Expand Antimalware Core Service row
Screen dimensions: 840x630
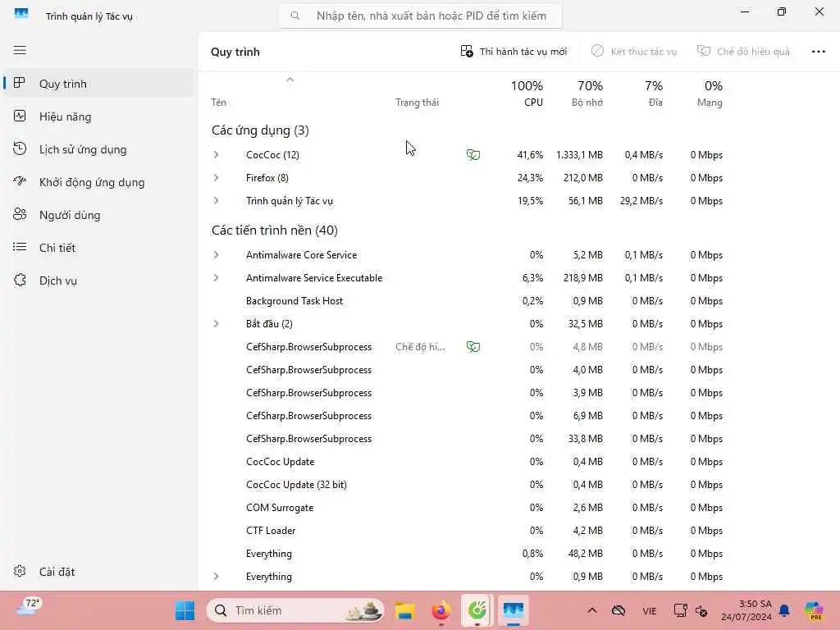[x=216, y=255]
